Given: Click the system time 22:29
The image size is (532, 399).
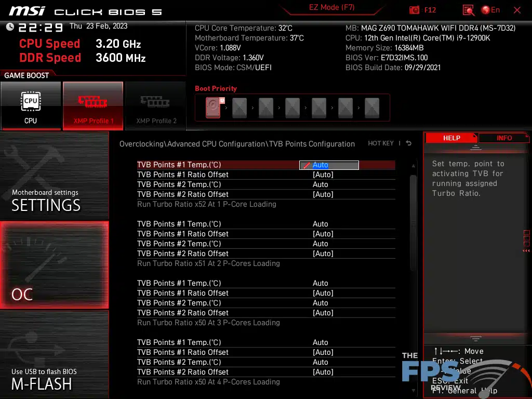Looking at the screenshot, I should [41, 27].
